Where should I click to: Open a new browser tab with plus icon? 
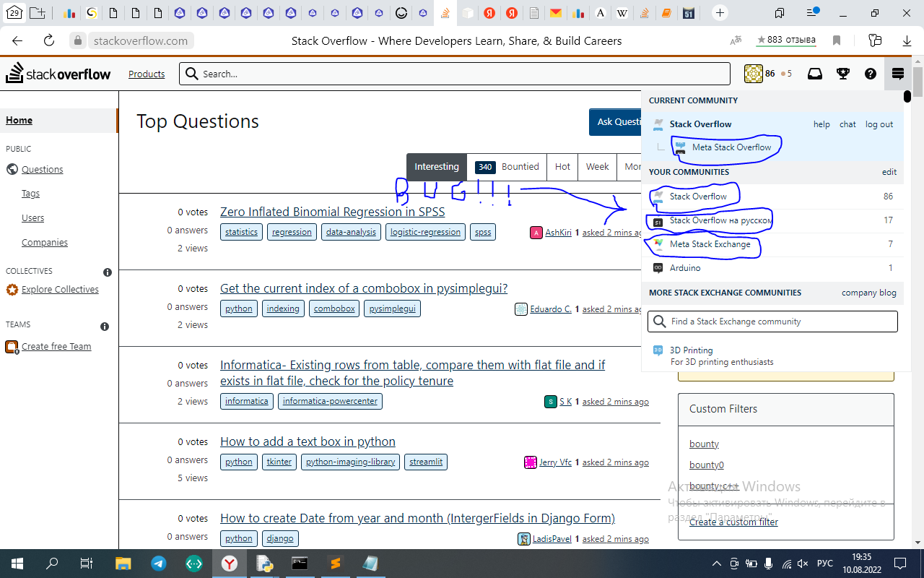tap(720, 13)
